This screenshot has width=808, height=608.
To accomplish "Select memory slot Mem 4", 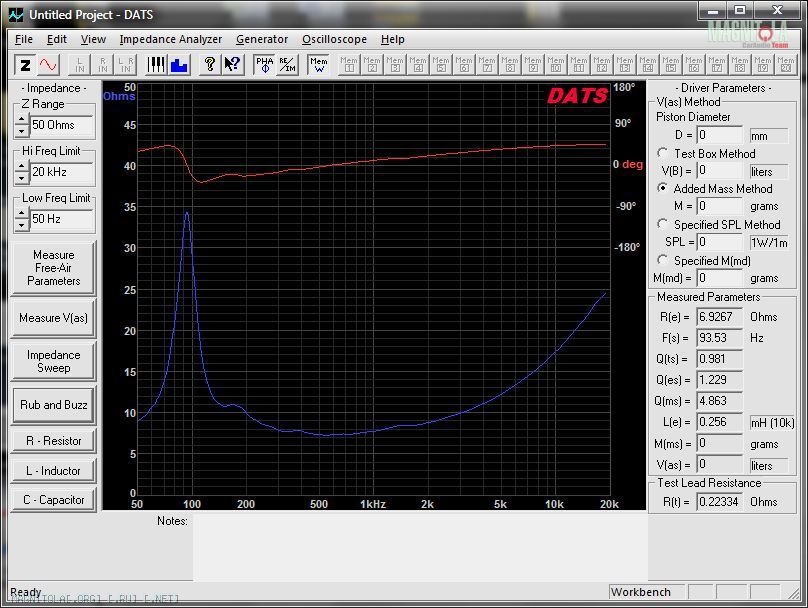I will [418, 65].
